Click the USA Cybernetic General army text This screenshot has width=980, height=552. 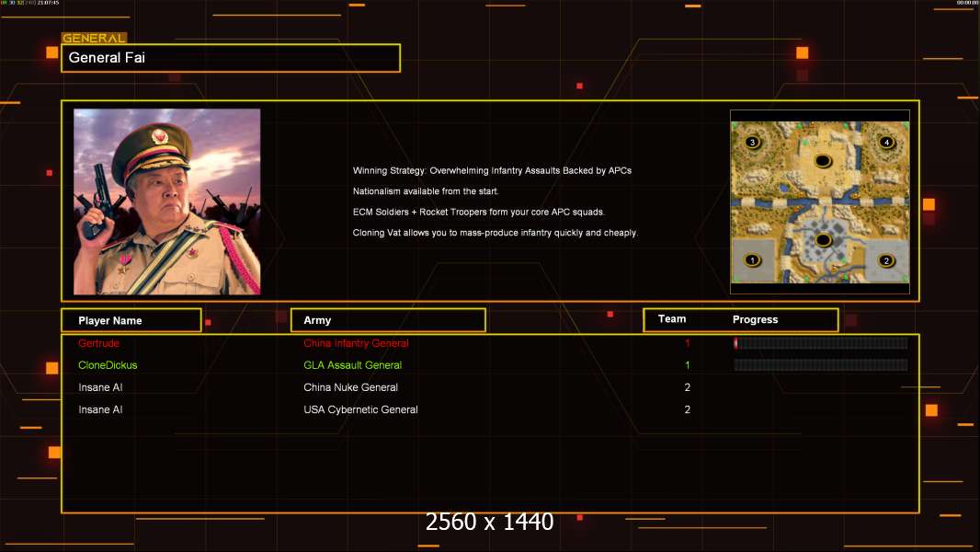(x=360, y=409)
